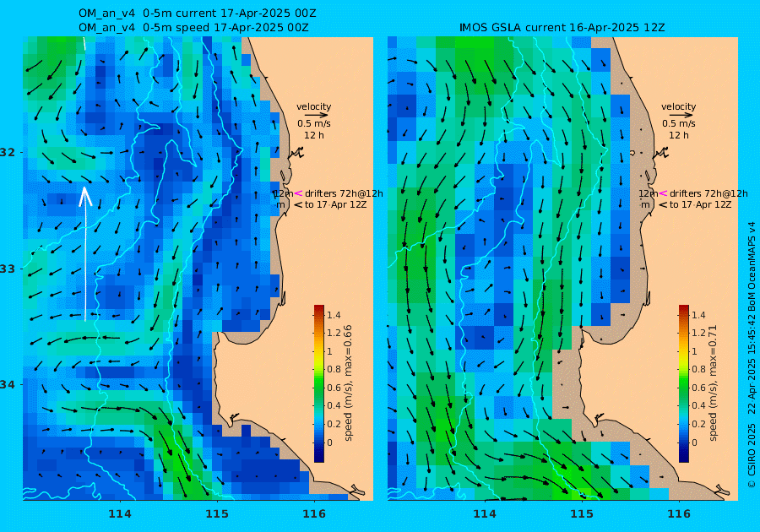Select the 'velocity' label in the left map

point(313,106)
